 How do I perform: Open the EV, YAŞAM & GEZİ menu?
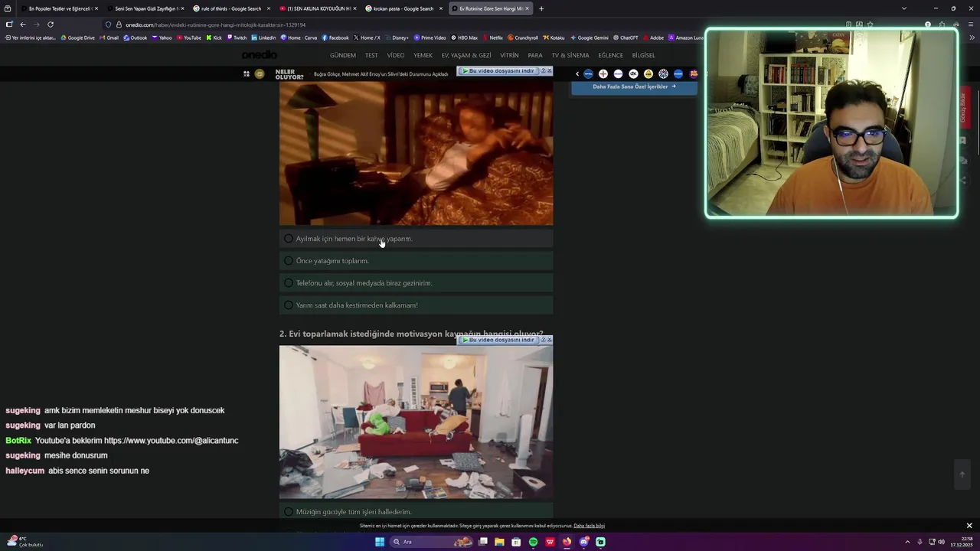466,55
